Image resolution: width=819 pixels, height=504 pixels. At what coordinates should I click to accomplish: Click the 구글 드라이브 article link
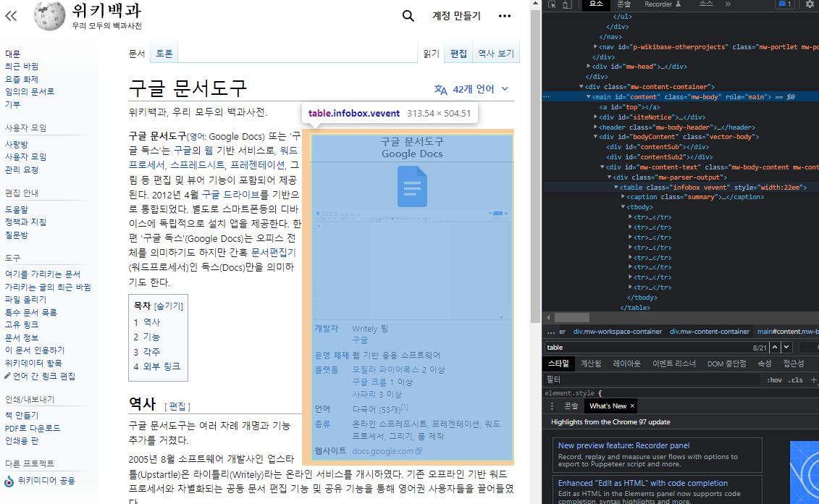[x=230, y=194]
